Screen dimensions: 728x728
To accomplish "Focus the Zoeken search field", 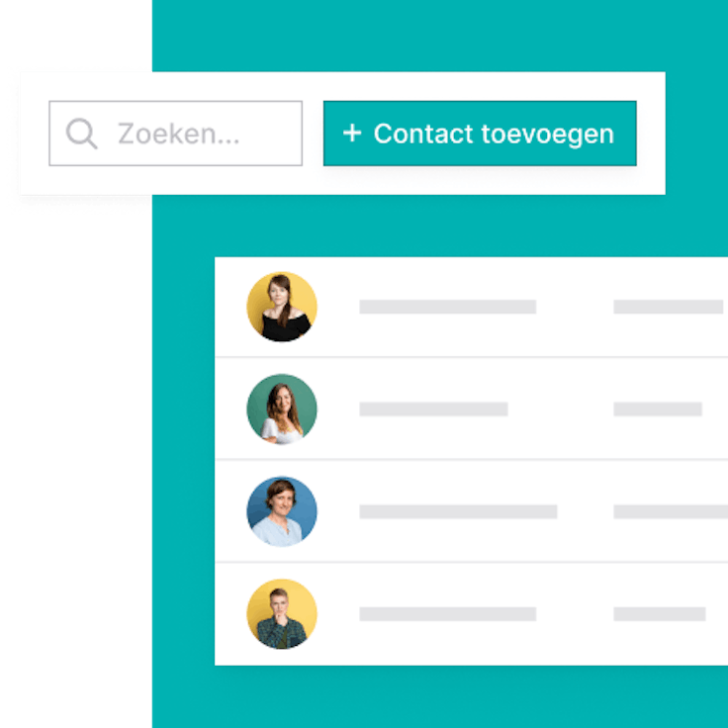I will (x=175, y=134).
